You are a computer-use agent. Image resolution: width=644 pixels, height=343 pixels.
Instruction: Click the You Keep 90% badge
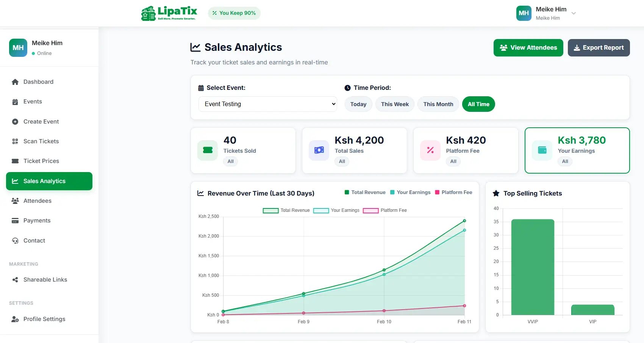[234, 13]
